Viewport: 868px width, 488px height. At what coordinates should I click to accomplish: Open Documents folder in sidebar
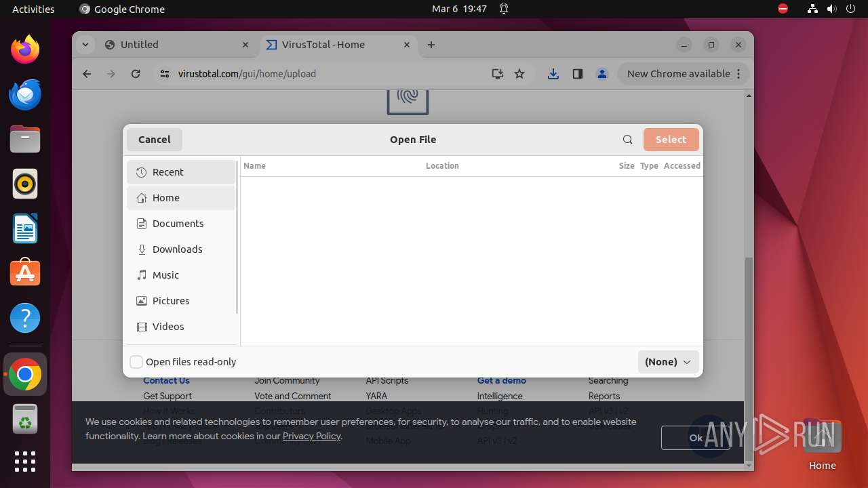[181, 224]
